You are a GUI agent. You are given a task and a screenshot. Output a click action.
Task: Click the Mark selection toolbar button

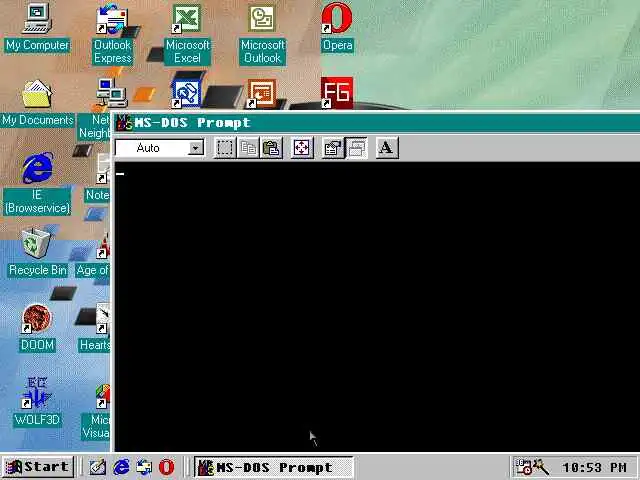click(224, 148)
